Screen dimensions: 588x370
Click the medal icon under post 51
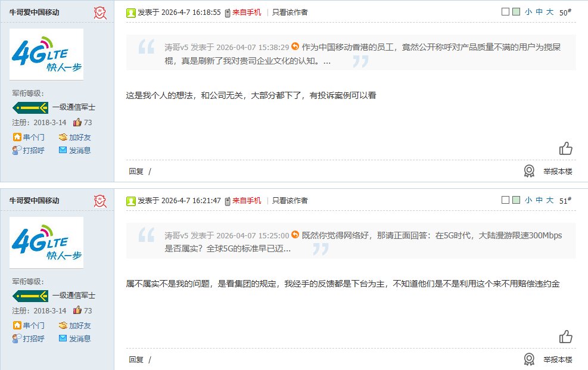(x=529, y=359)
